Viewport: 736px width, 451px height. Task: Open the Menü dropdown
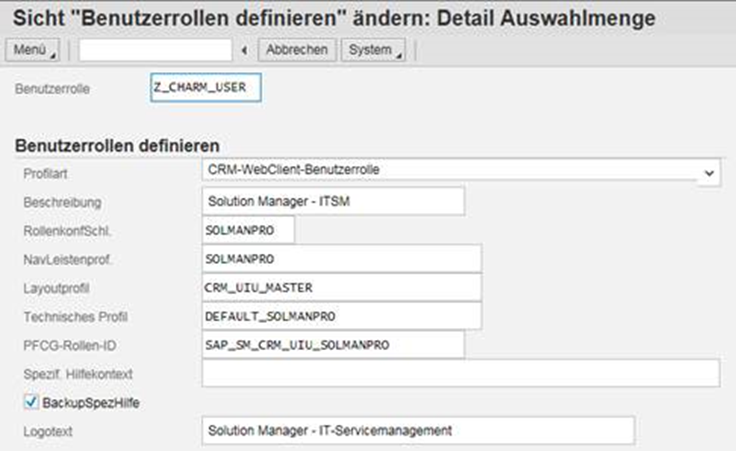coord(34,50)
